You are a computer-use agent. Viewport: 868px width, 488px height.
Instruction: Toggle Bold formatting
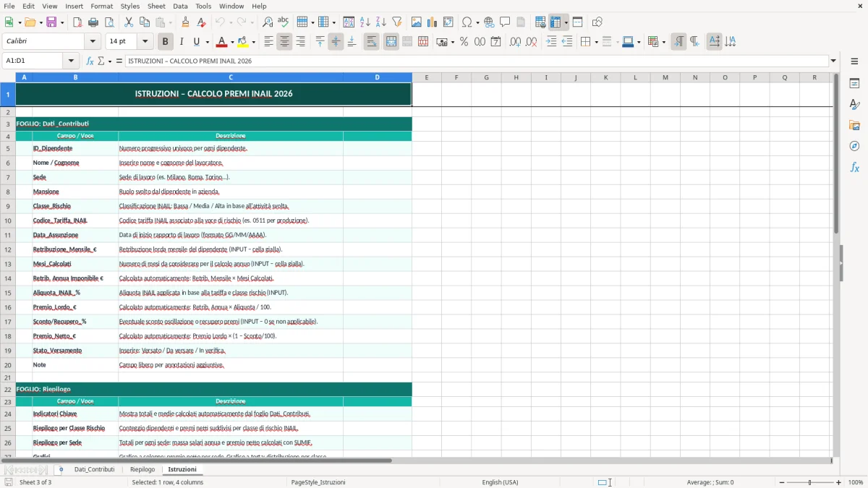165,42
